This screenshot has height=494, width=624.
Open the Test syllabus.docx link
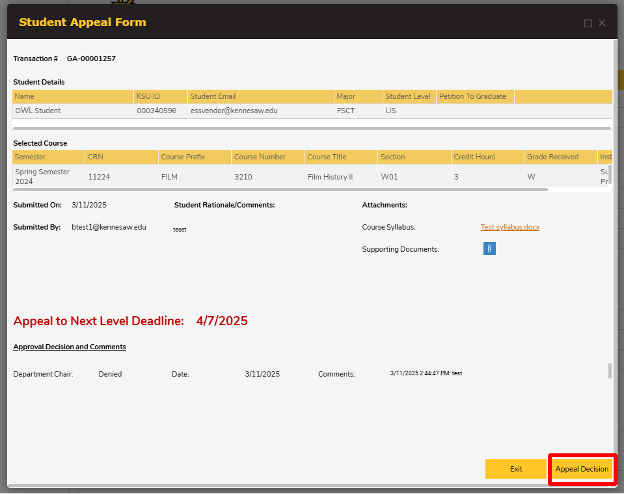click(x=510, y=227)
